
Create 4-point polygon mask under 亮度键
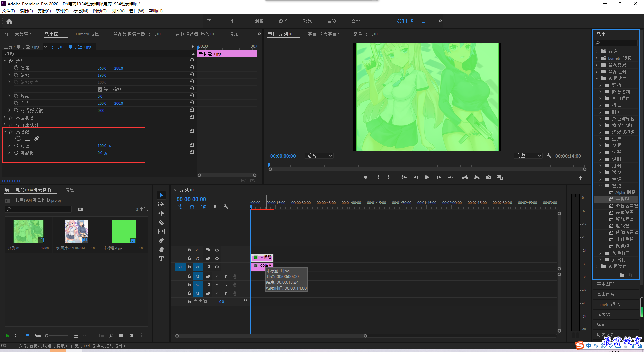[28, 138]
